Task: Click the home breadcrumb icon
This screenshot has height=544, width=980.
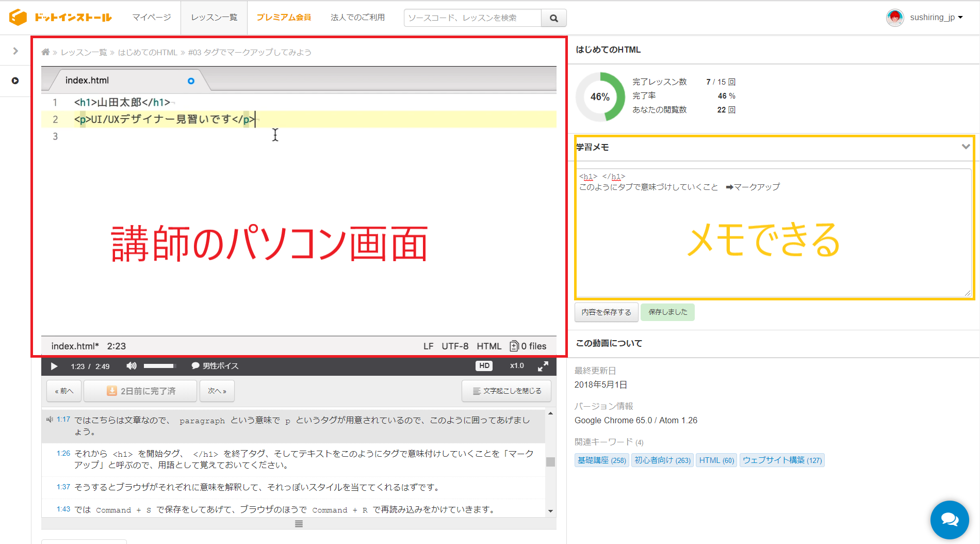Action: tap(45, 52)
